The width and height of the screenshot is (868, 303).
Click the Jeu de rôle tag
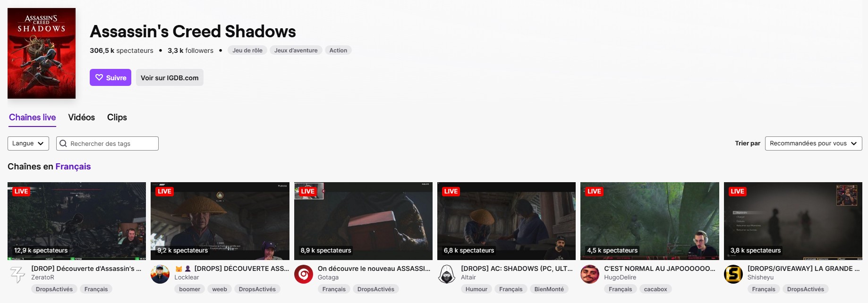click(x=247, y=50)
